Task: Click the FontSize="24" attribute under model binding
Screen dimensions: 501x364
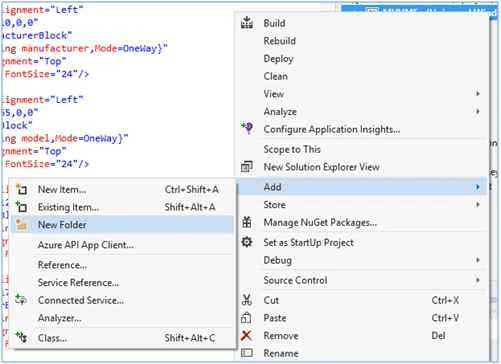Action: pos(47,164)
